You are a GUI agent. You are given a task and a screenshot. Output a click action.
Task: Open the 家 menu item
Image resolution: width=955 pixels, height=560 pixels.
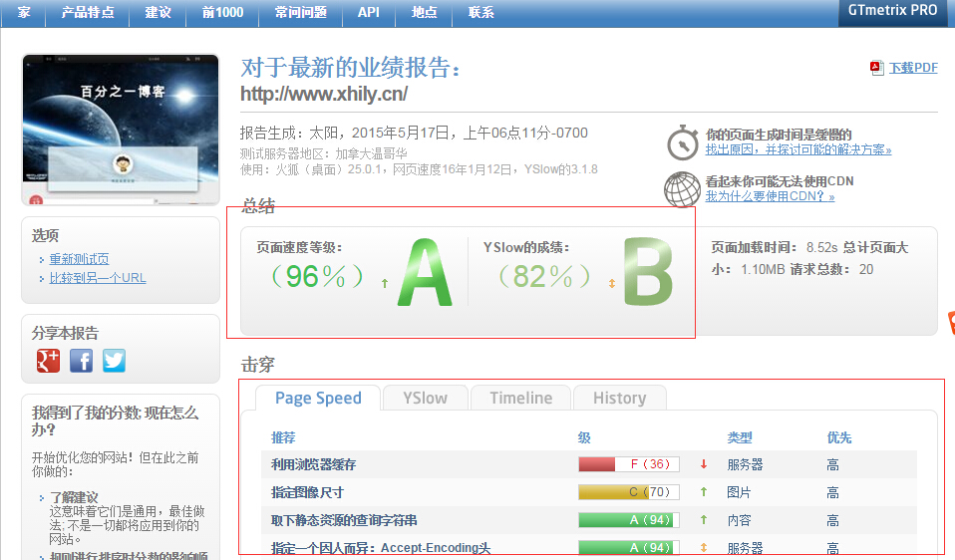click(24, 12)
